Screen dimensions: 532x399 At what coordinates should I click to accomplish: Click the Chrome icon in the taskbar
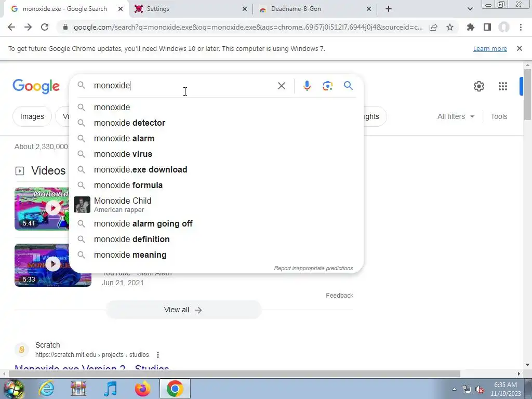175,389
